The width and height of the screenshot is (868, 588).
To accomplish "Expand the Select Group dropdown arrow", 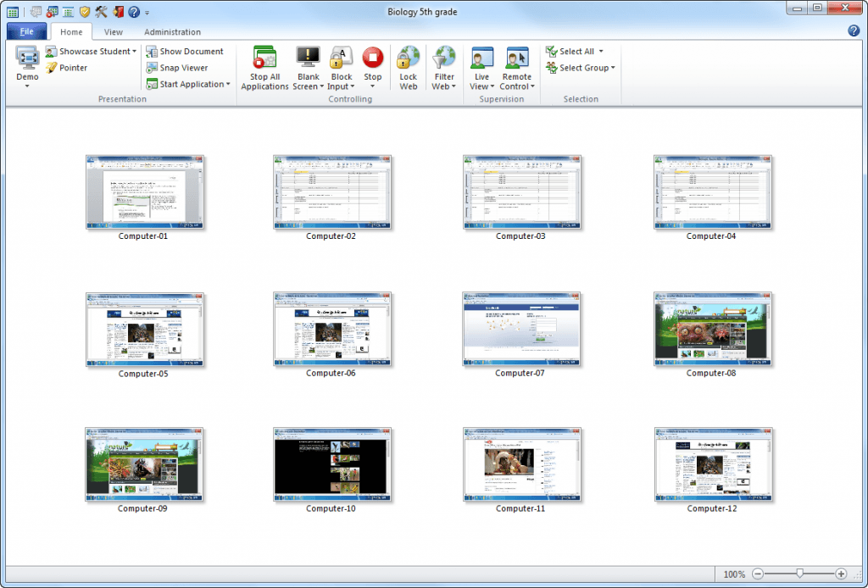I will 613,68.
